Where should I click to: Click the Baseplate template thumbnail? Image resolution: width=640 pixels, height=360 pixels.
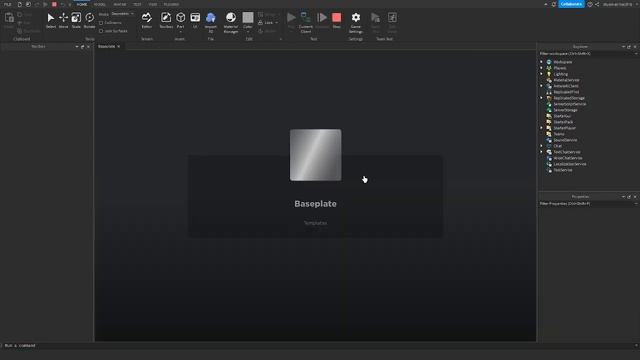point(316,155)
